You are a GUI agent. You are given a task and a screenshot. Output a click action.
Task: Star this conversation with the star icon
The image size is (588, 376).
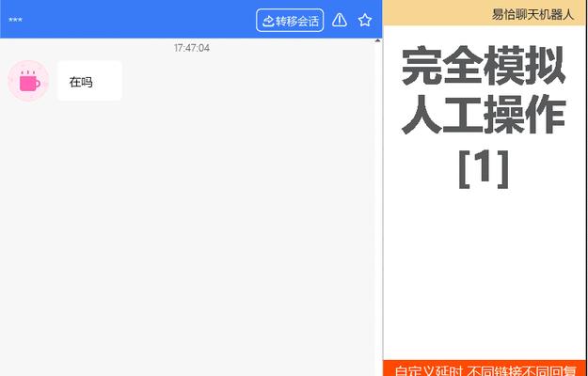[x=365, y=20]
